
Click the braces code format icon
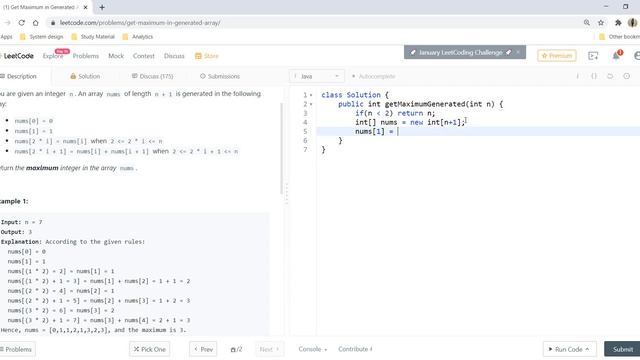[x=594, y=76]
